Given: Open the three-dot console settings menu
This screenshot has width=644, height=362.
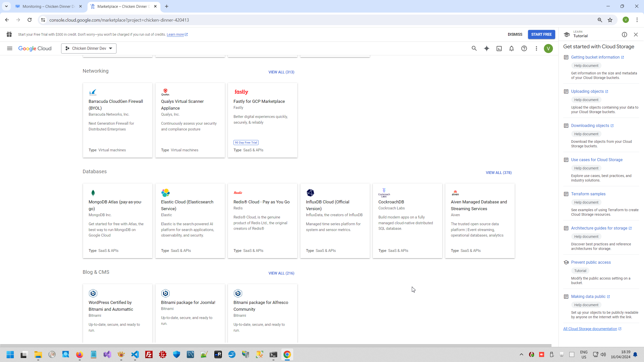Looking at the screenshot, I should pos(536,49).
